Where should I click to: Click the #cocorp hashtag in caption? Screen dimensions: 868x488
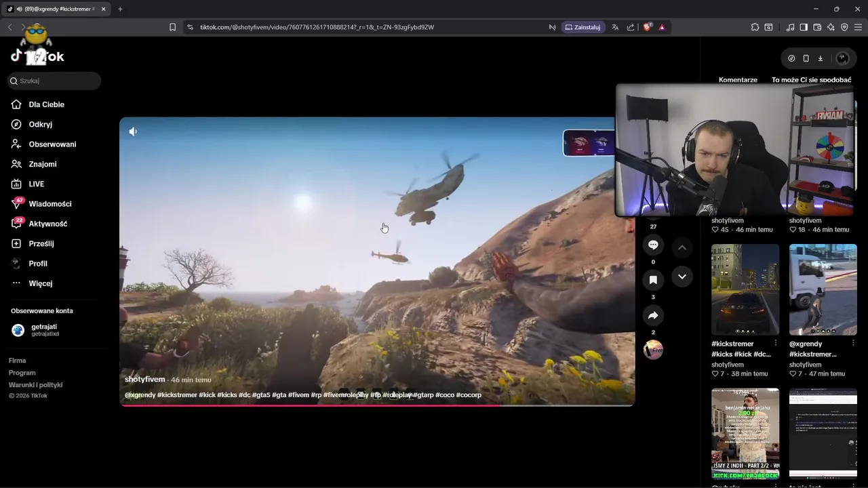[x=469, y=395]
